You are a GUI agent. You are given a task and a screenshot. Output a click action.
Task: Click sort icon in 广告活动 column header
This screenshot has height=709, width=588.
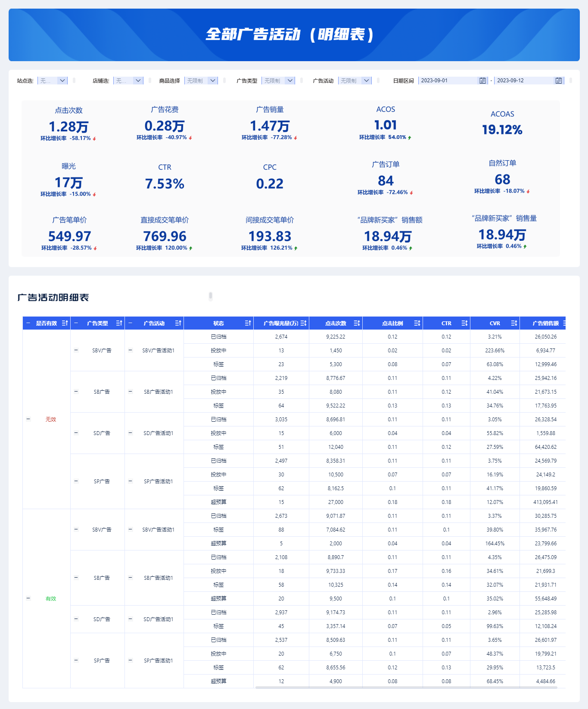pyautogui.click(x=178, y=323)
